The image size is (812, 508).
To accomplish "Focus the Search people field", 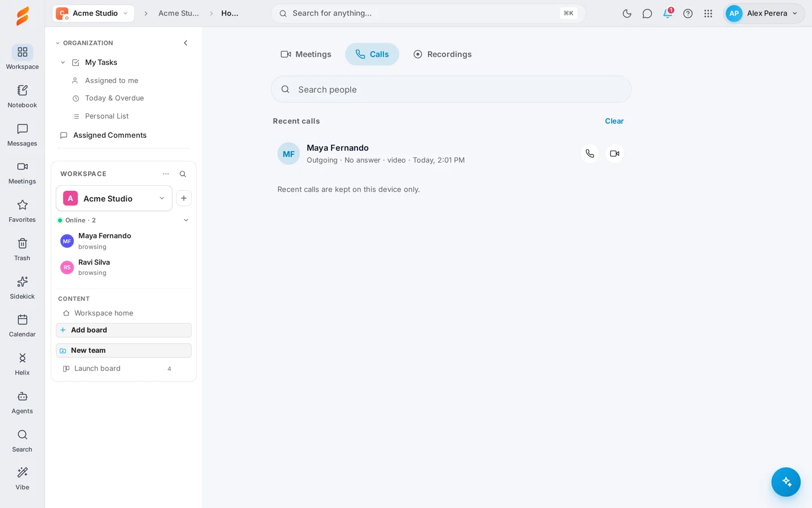I will (x=451, y=89).
